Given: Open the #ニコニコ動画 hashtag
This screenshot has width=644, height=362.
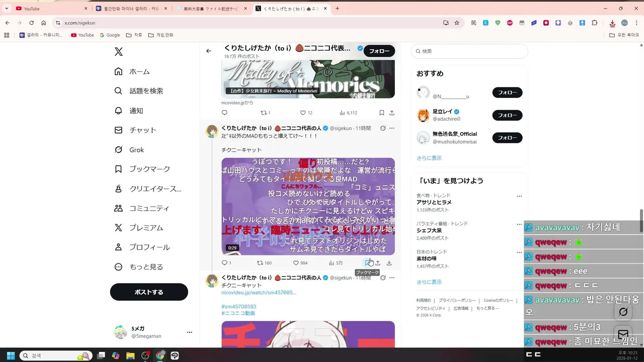Looking at the screenshot, I should [x=238, y=313].
